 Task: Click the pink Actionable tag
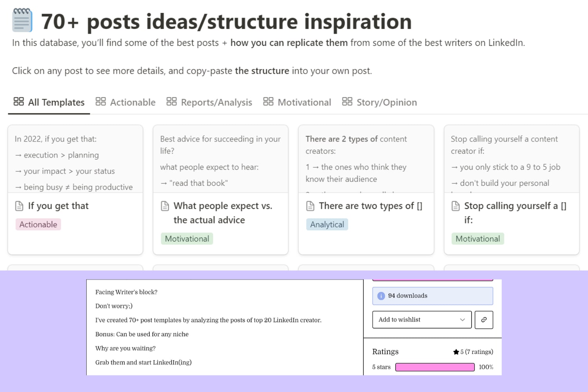38,225
